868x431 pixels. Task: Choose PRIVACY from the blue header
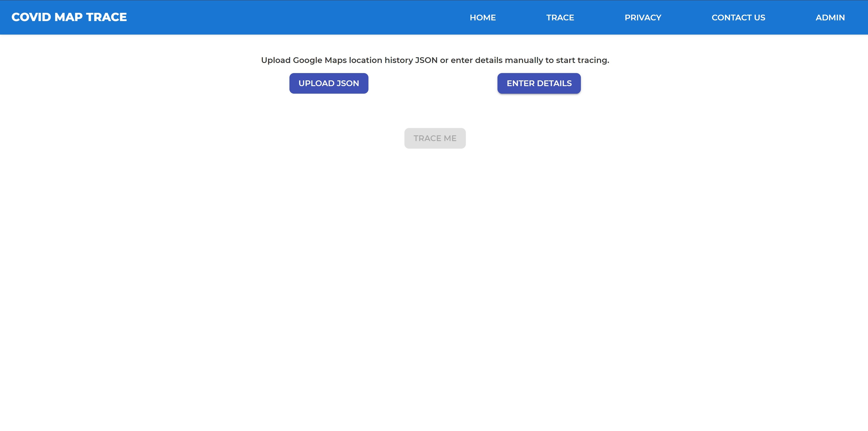pos(643,17)
